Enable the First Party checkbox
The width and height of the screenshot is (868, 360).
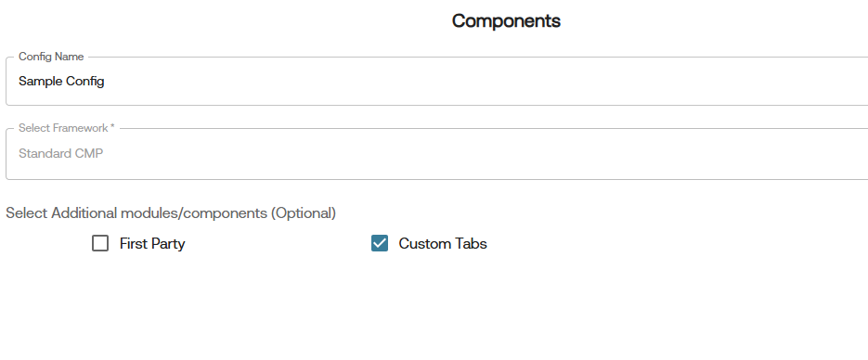tap(100, 243)
